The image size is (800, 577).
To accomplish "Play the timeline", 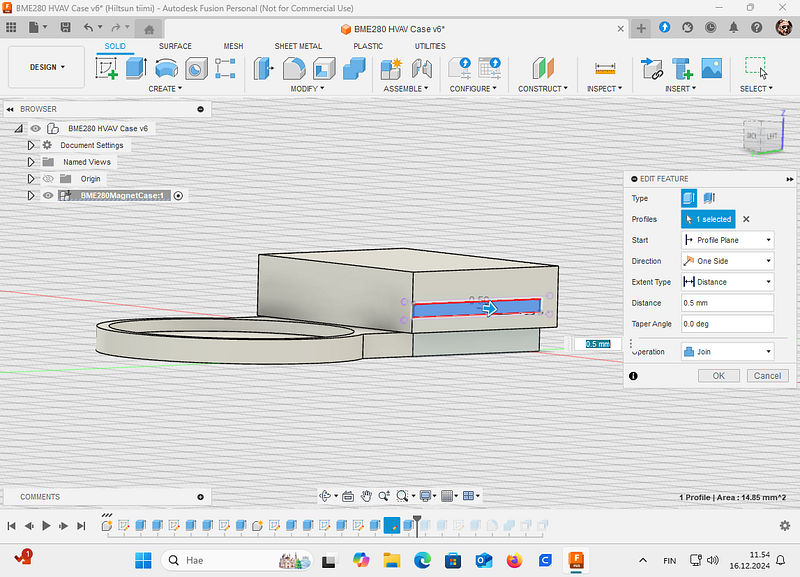I will (46, 525).
